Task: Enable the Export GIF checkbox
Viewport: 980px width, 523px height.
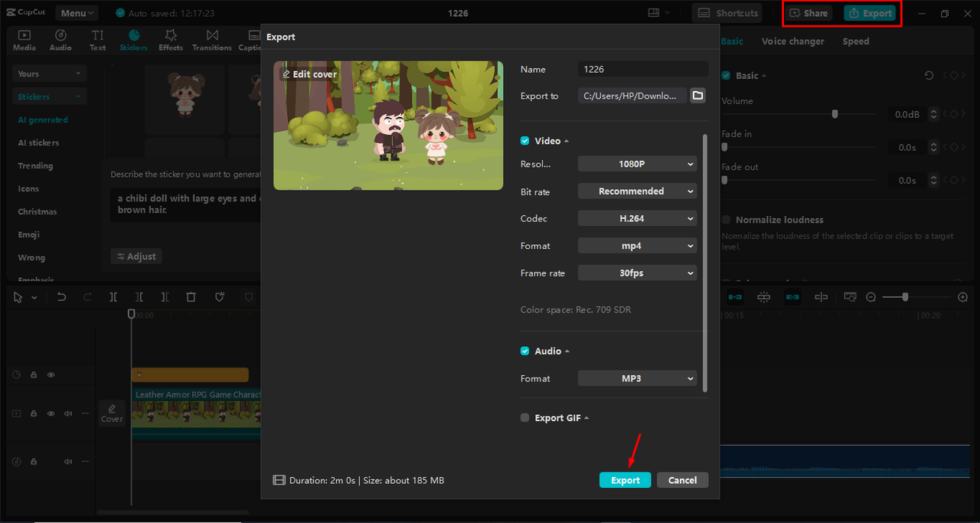Action: [524, 418]
